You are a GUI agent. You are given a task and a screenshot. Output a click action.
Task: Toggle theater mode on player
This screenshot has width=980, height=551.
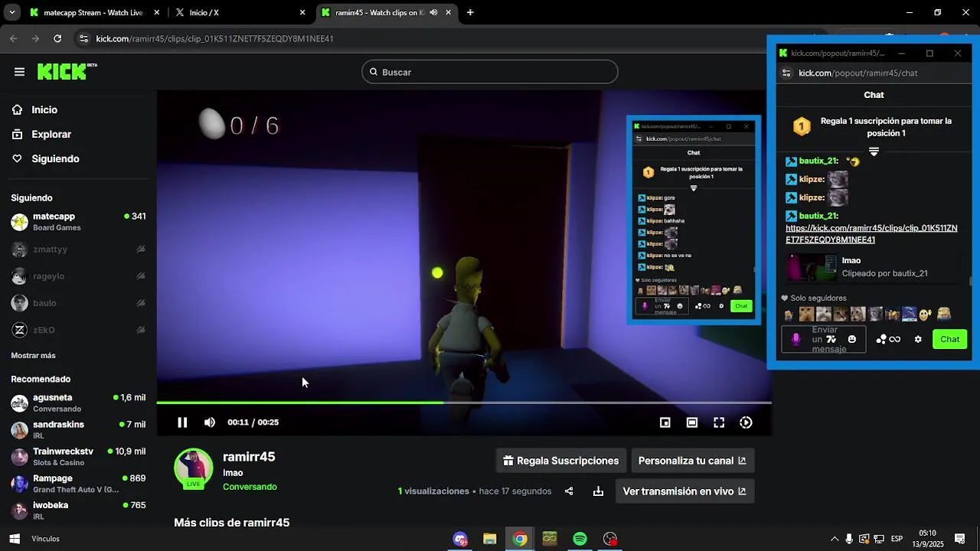(692, 422)
